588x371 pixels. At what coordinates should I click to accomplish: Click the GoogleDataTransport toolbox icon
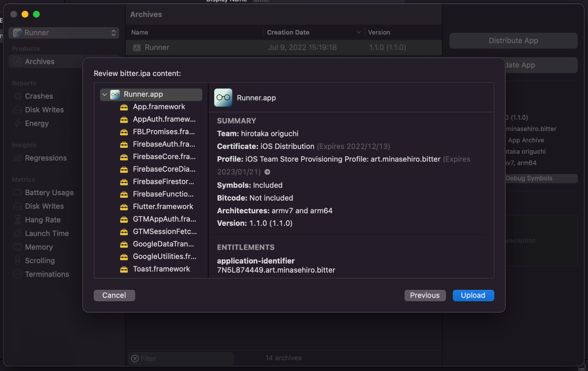pyautogui.click(x=124, y=244)
